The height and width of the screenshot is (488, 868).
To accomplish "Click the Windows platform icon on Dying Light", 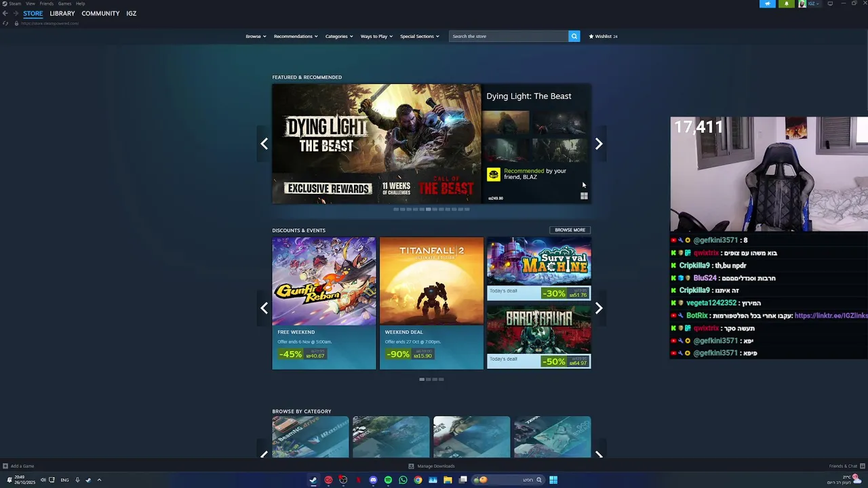I will [x=584, y=196].
